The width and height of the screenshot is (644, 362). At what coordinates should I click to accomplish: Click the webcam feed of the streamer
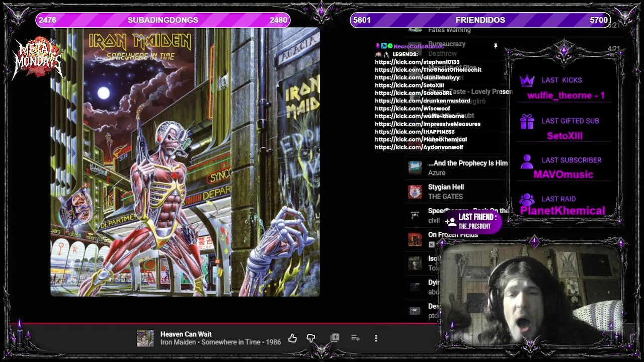[531, 294]
